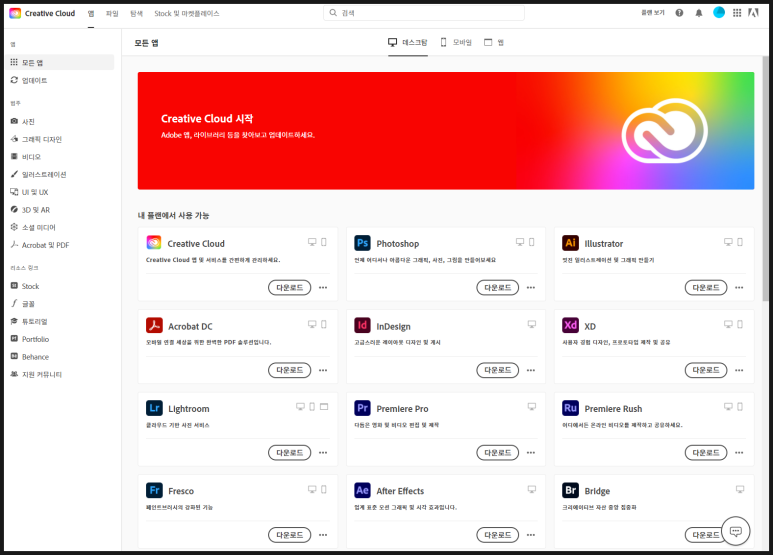Download Lightroom with its 다운로드 button
The height and width of the screenshot is (555, 773).
(289, 452)
